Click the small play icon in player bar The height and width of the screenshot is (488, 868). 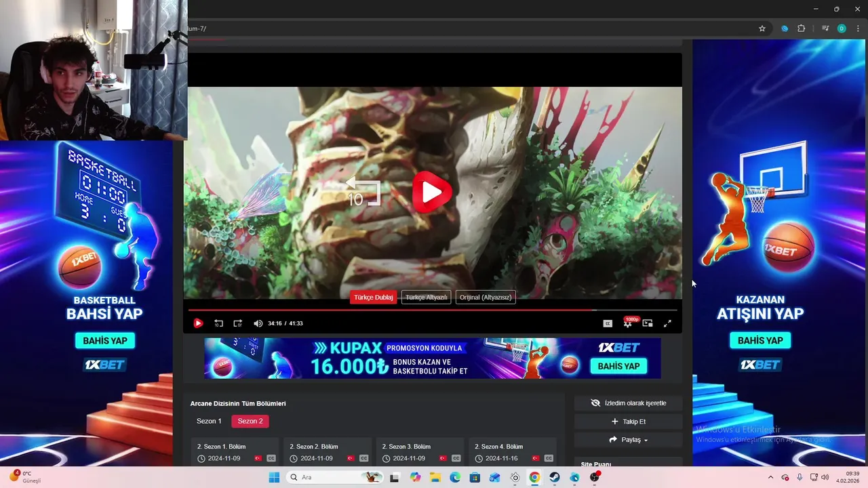pos(198,323)
